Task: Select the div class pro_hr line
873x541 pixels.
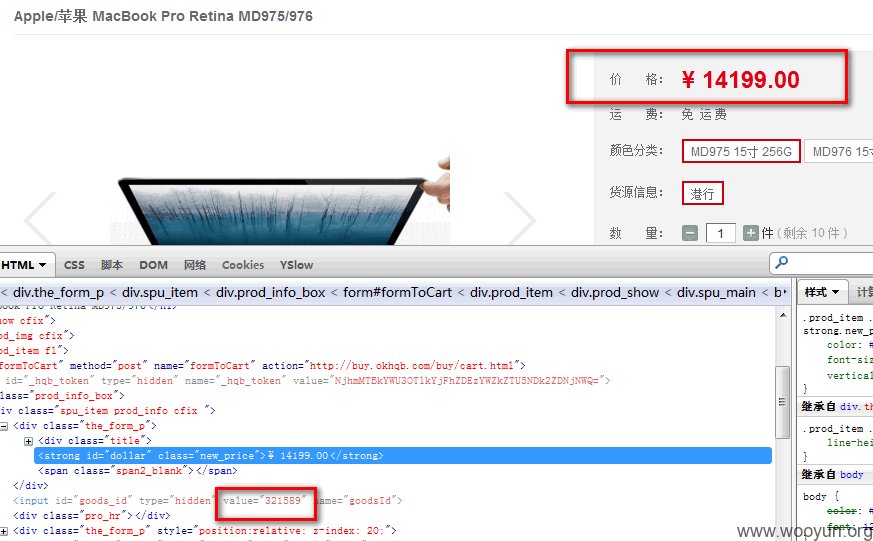Action: click(x=91, y=516)
